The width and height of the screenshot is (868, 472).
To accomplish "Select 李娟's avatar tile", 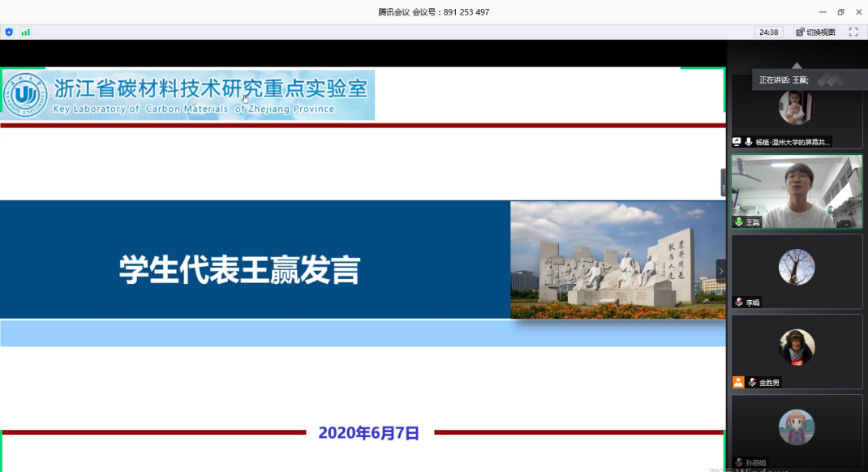I will point(797,268).
